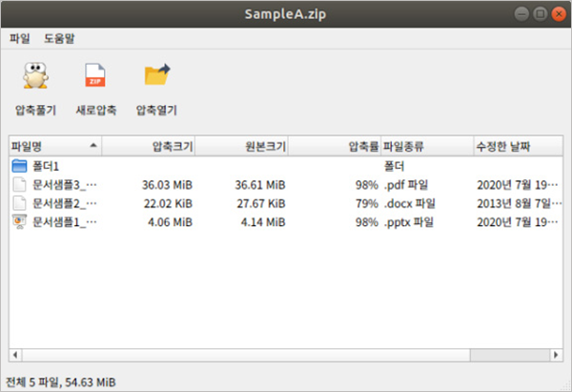Select the 폴더1 folder icon
The height and width of the screenshot is (392, 572).
(x=19, y=166)
